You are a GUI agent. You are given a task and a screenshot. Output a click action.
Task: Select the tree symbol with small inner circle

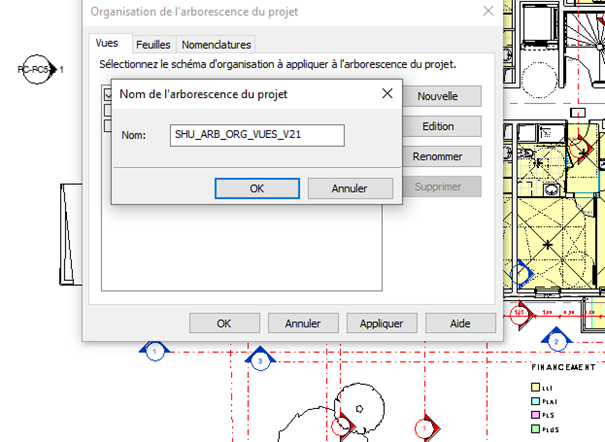point(359,408)
